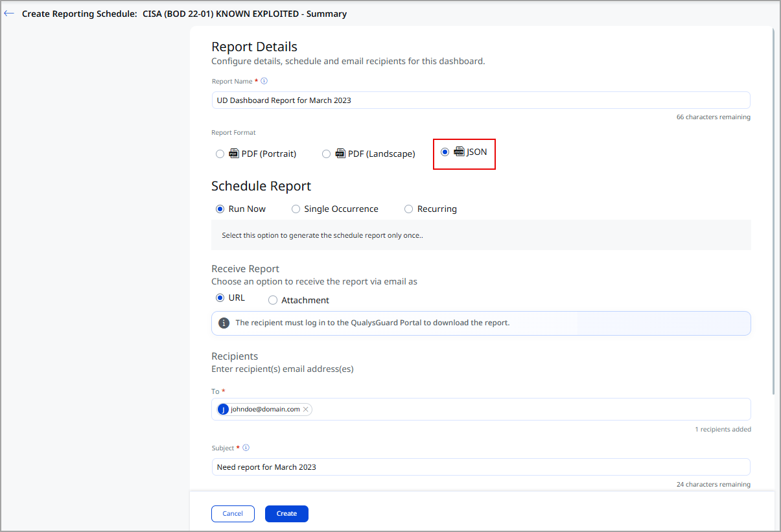The width and height of the screenshot is (781, 532).
Task: Choose the Recurring schedule option
Action: 409,209
